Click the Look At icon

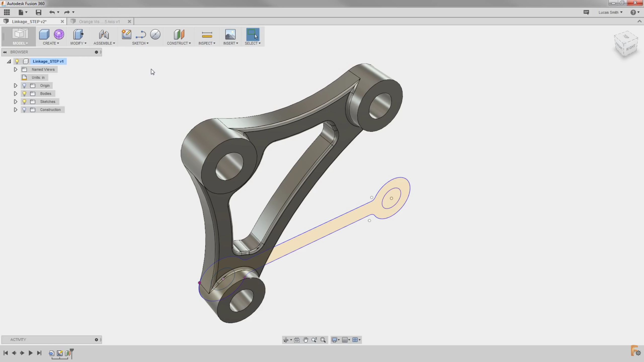tap(297, 340)
